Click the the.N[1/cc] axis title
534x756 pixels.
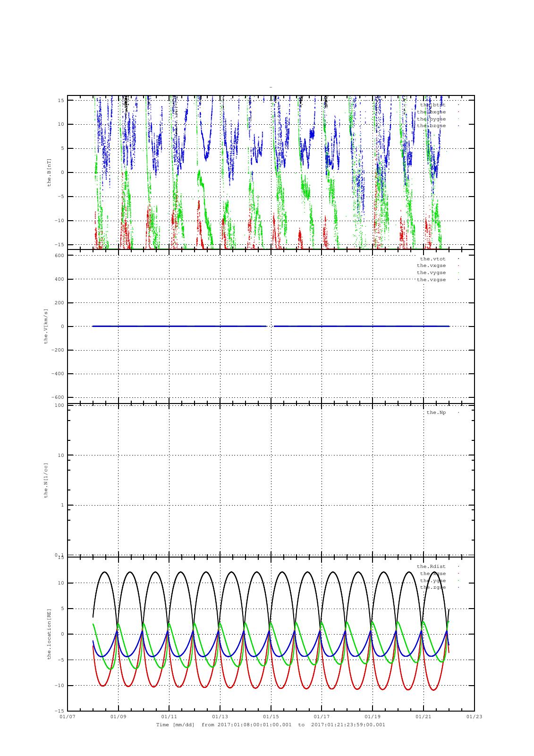46,480
